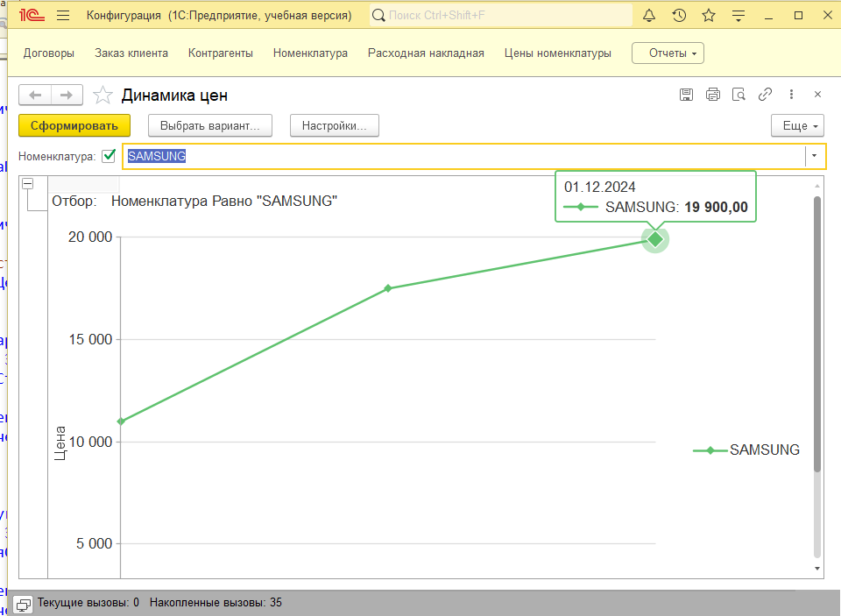
Task: Open favorites star in title bar
Action: click(709, 16)
